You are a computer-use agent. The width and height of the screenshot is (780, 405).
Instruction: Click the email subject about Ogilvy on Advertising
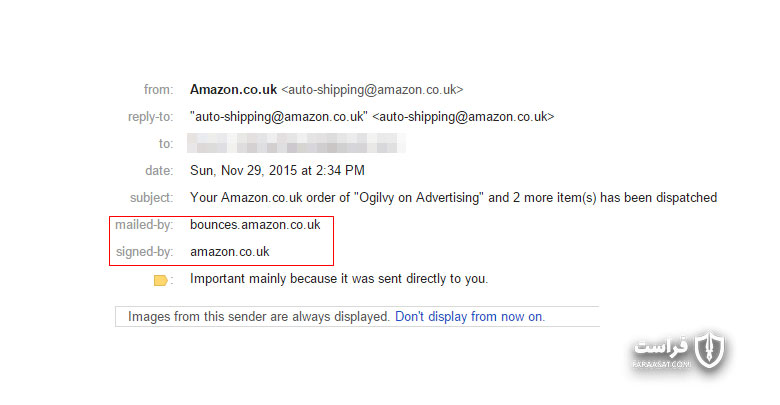pyautogui.click(x=453, y=198)
